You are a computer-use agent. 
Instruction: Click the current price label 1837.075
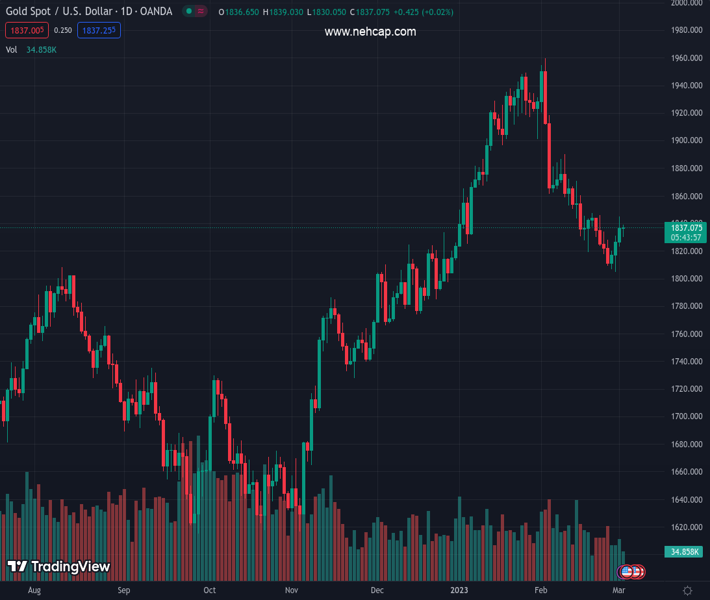tap(686, 228)
